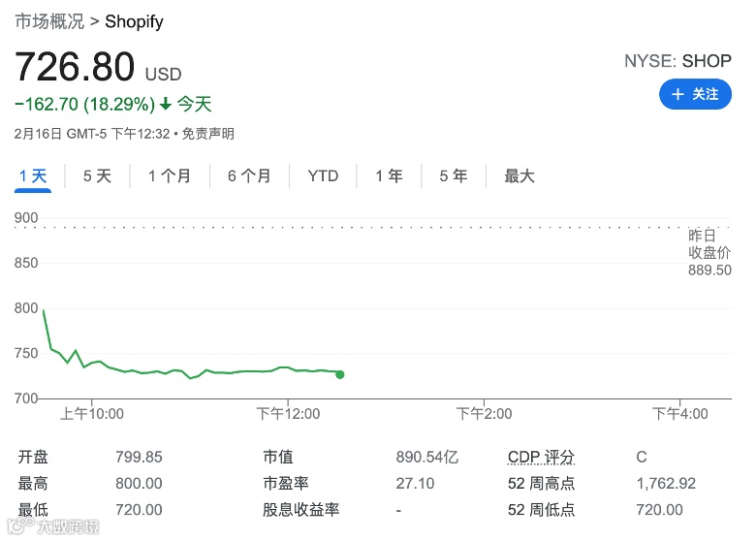Select the YTD chart range

[323, 176]
